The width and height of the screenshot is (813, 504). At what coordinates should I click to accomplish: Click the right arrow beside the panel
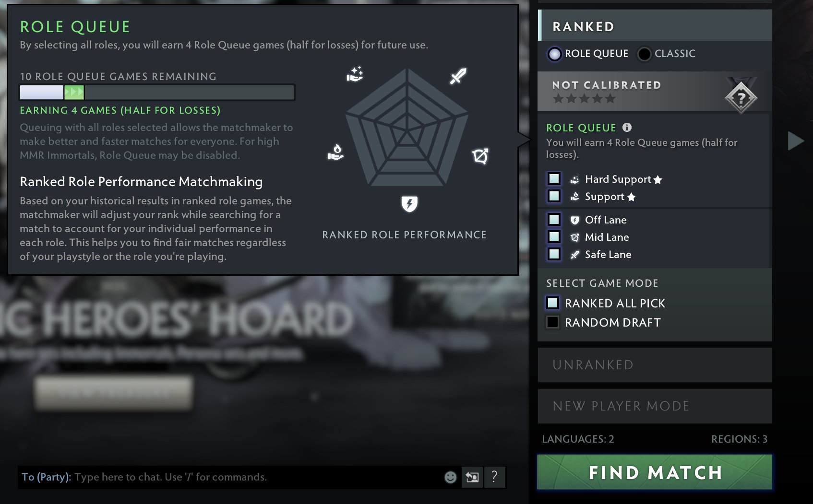click(x=796, y=141)
